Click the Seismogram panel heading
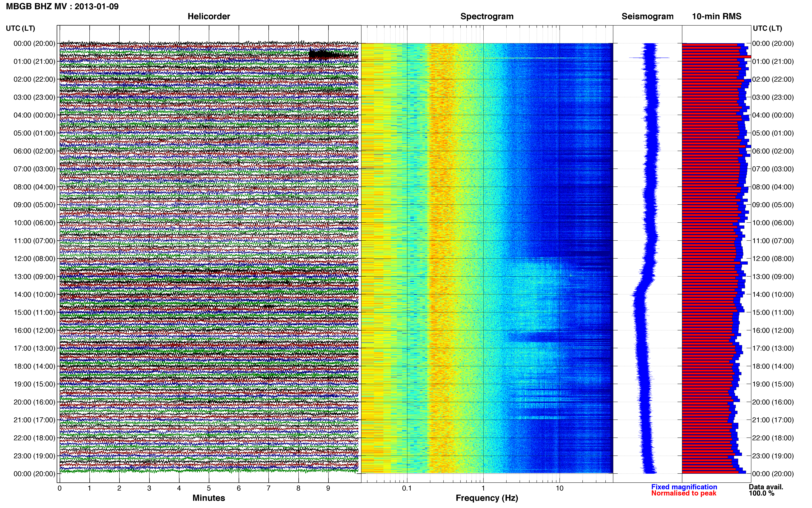 [648, 16]
